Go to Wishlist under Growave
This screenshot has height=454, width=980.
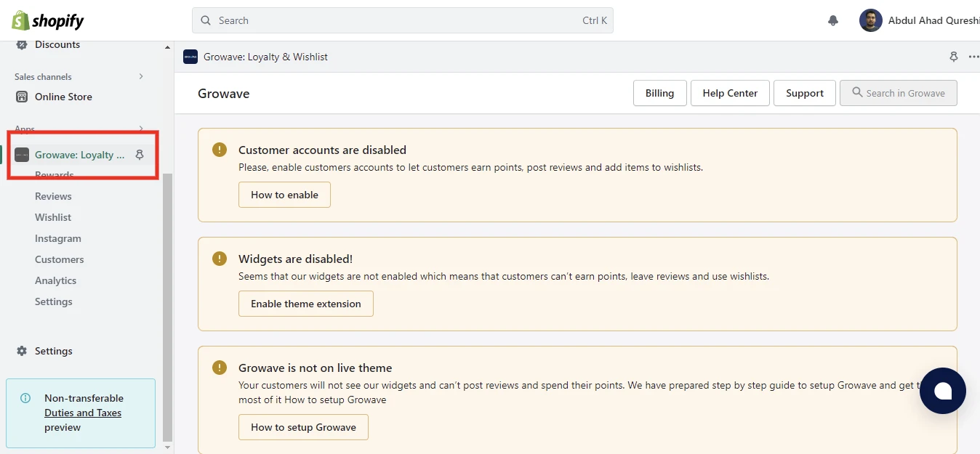[x=53, y=217]
